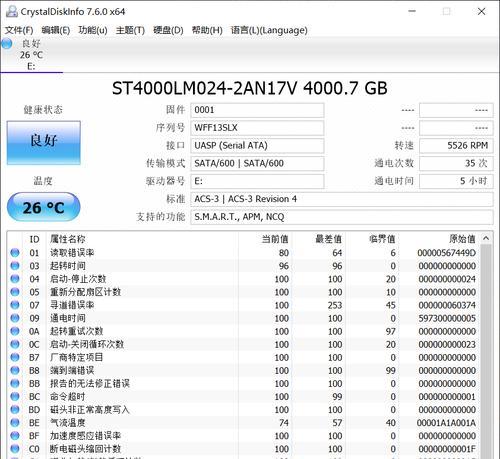Select the E: drive tab showing 良好 26 °C

31,55
